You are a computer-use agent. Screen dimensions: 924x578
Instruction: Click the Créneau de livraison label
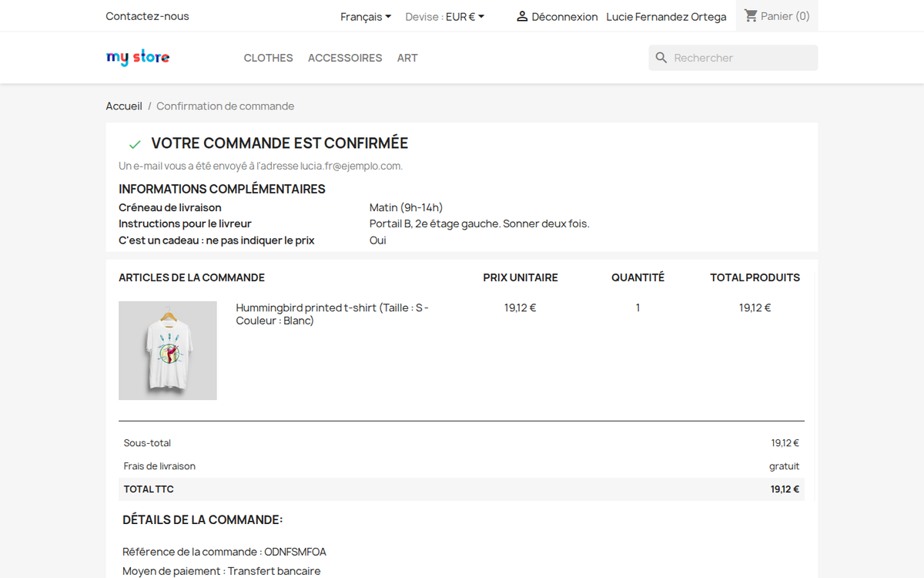(x=170, y=207)
